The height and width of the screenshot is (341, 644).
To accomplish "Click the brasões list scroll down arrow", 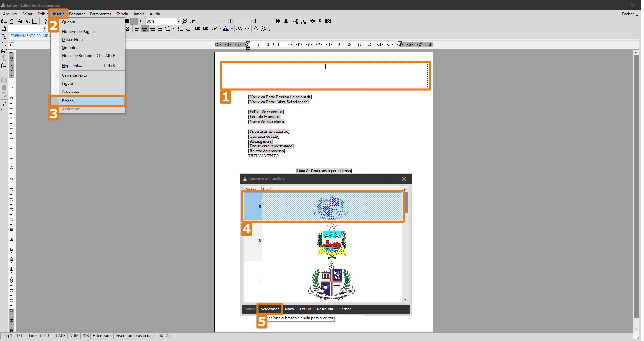I will click(x=405, y=299).
